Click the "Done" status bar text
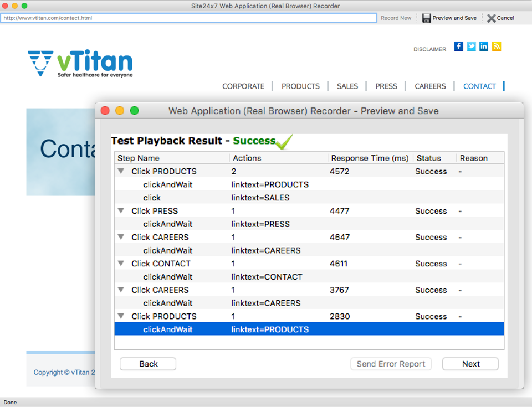 [10, 402]
